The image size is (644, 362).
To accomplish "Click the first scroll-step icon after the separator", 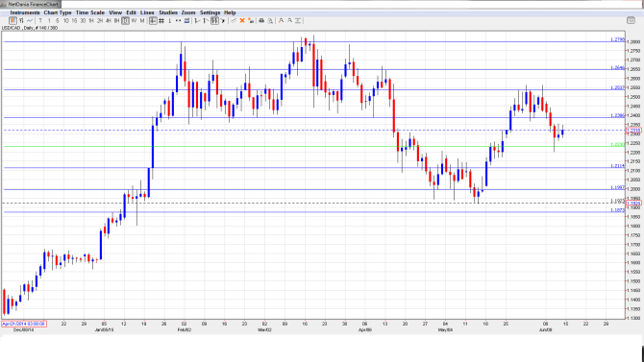I will tap(197, 20).
